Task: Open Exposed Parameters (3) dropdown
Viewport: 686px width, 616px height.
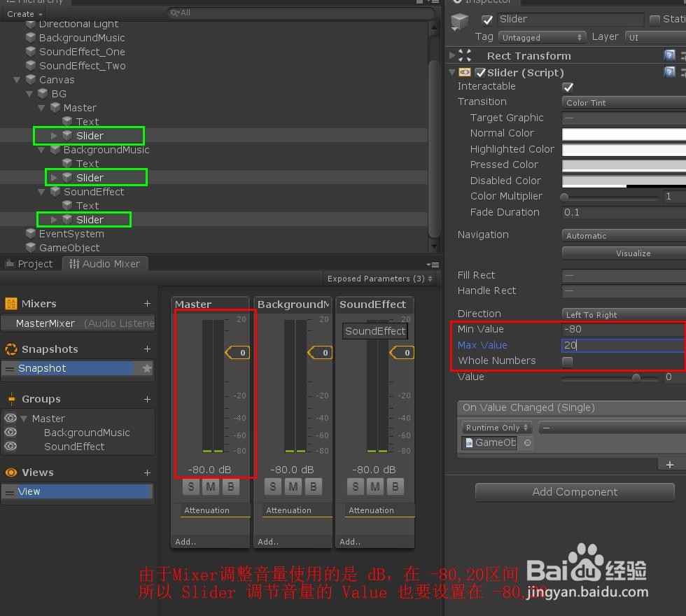Action: [x=379, y=279]
